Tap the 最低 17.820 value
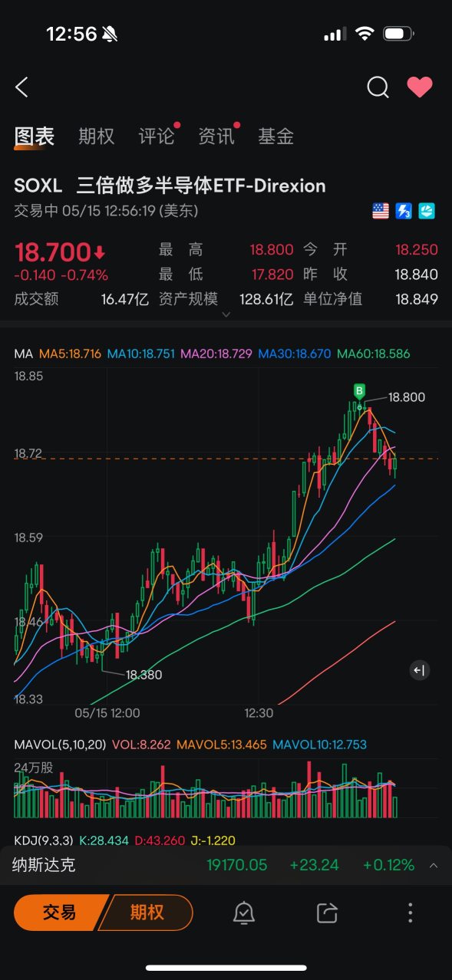The height and width of the screenshot is (980, 452). click(272, 275)
